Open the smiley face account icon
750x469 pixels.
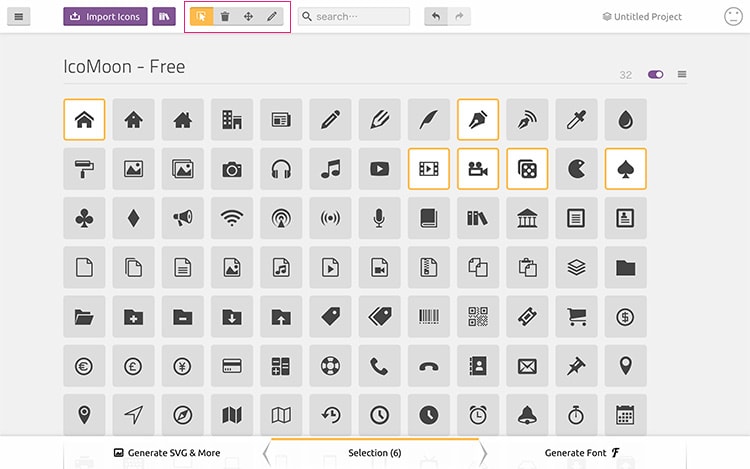(x=733, y=17)
